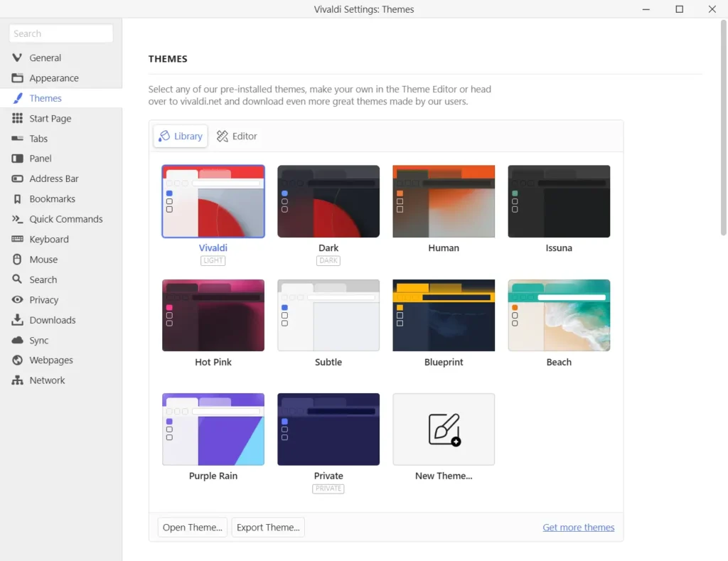Go to General settings

61,58
